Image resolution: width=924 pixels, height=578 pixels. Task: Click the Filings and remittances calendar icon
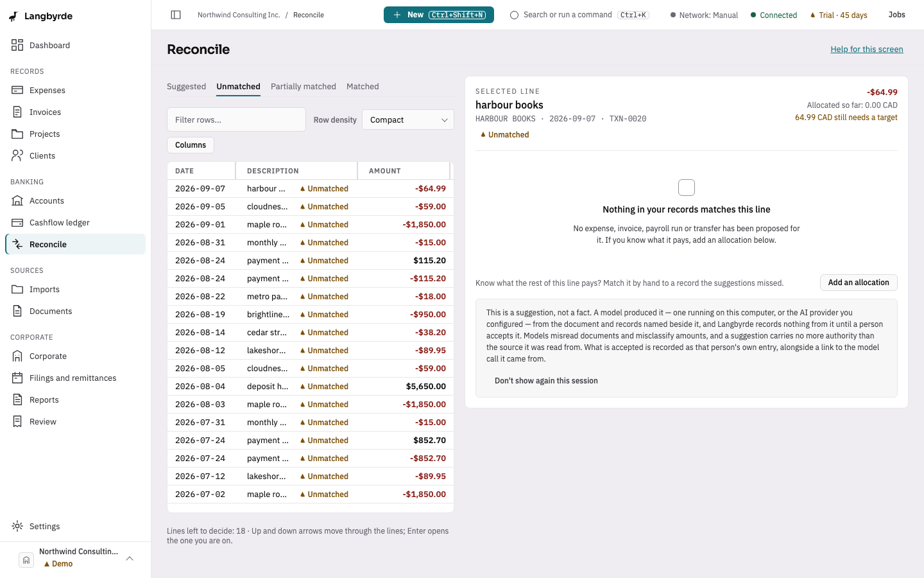(17, 378)
